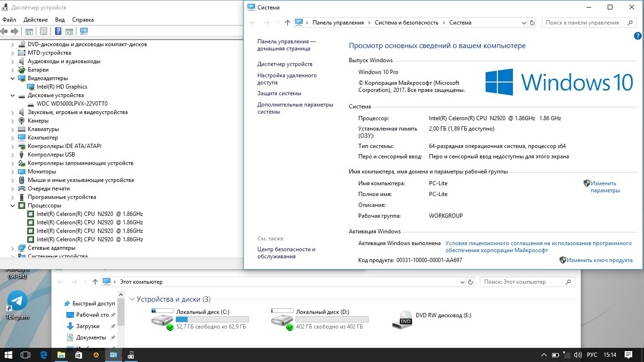Click the Панель управления breadcrumb
Viewport: 644px width, 362px height.
coord(338,23)
